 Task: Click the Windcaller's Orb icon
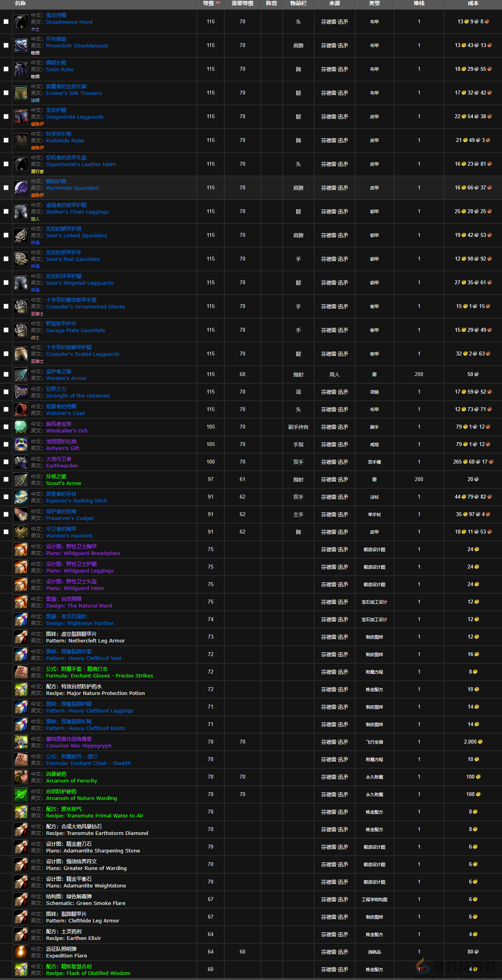coord(21,427)
